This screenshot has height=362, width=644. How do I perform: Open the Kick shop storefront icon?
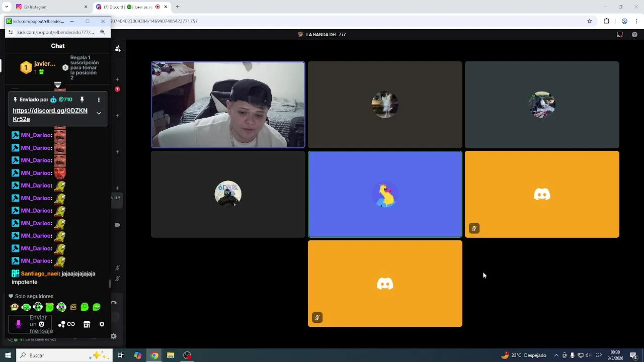point(87,324)
